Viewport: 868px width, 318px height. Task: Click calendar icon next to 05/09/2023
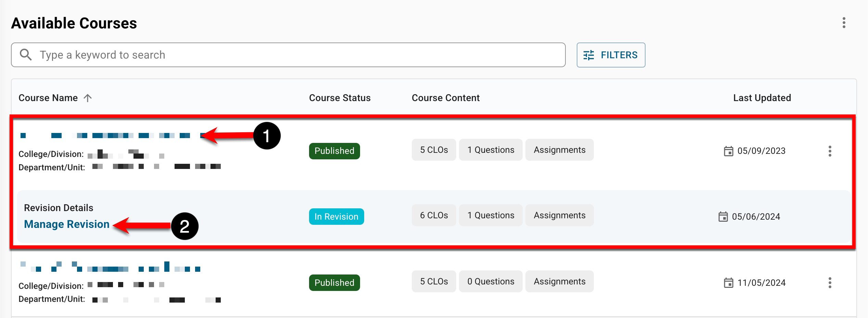coord(728,151)
